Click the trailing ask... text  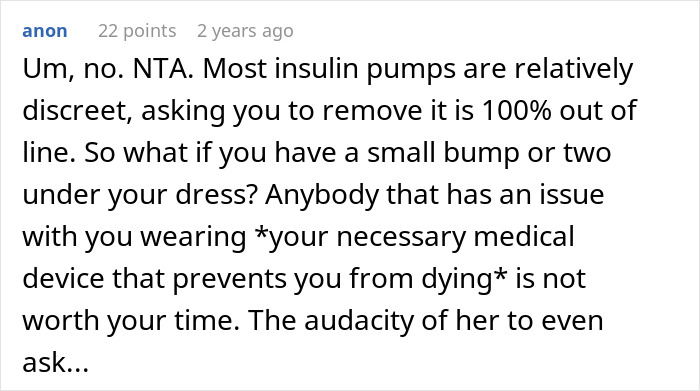(56, 362)
